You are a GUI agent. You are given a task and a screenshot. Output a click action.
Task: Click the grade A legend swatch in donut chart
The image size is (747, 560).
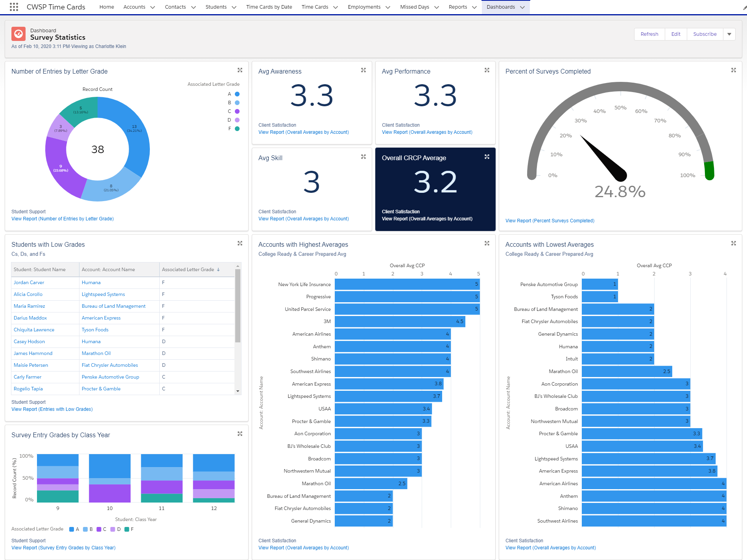pos(237,94)
